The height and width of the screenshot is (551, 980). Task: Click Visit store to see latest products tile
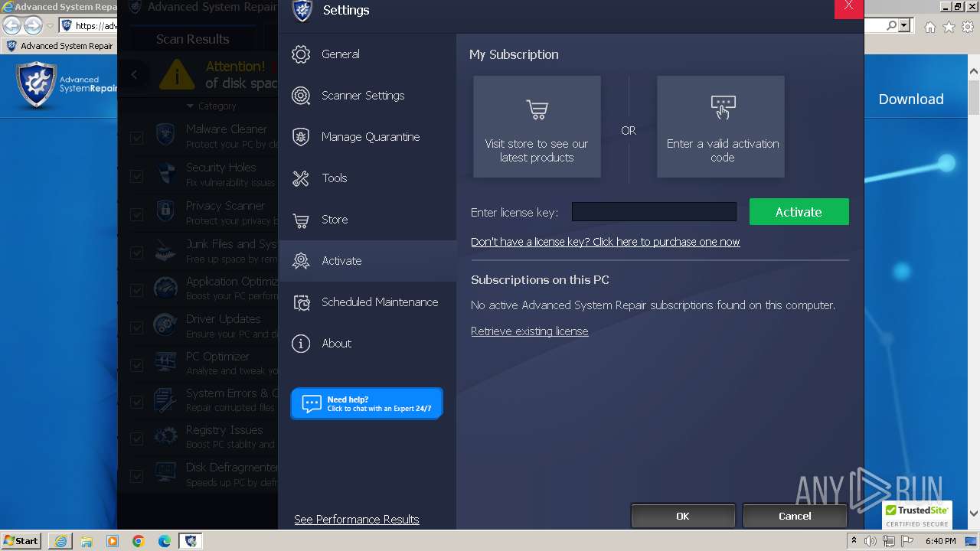[x=537, y=127]
